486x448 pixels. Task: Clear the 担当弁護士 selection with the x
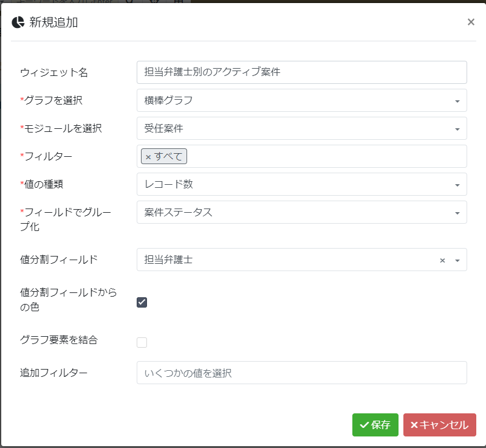point(442,260)
